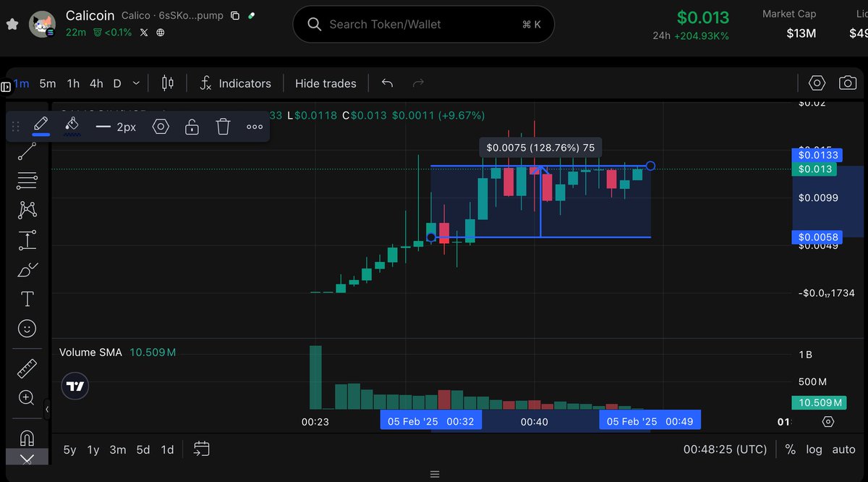Toggle the left drawing panel icon
The height and width of the screenshot is (482, 868).
[6, 87]
